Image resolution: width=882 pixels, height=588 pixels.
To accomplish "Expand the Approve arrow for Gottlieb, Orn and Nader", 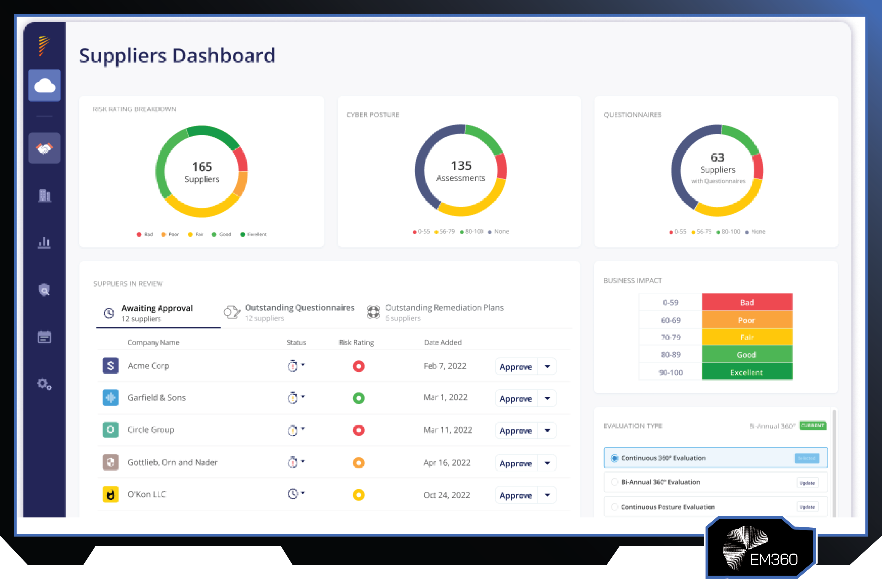I will [547, 463].
